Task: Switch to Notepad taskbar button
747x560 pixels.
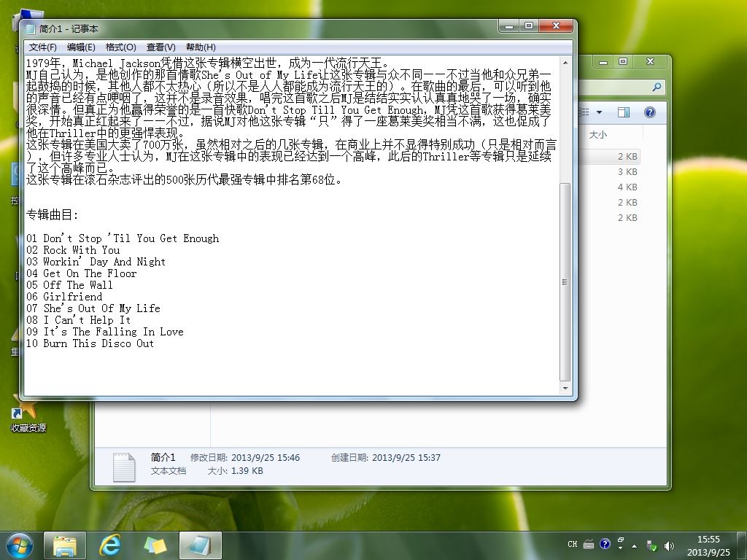Action: (201, 545)
